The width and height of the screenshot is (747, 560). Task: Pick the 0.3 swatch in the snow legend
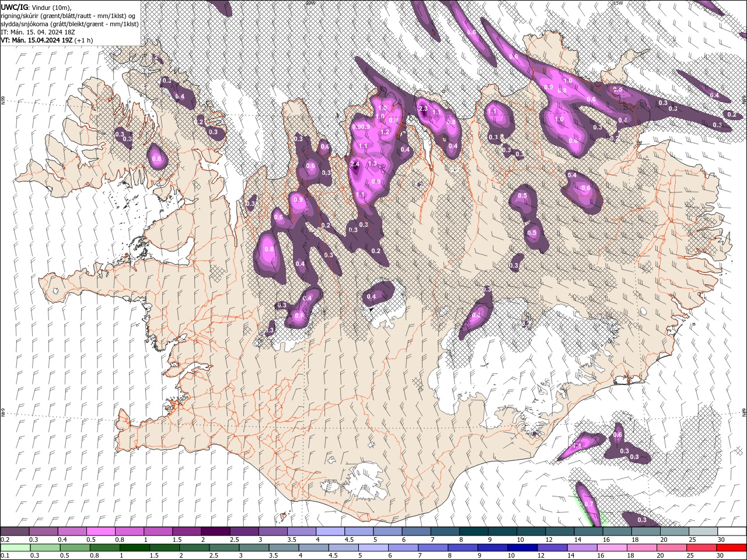coord(43,531)
